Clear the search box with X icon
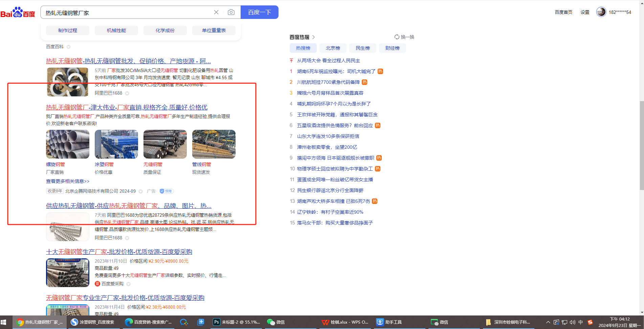The height and width of the screenshot is (329, 644). click(216, 13)
